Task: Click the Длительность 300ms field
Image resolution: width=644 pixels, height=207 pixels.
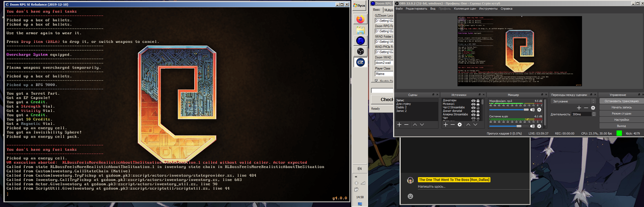Action: pos(581,114)
